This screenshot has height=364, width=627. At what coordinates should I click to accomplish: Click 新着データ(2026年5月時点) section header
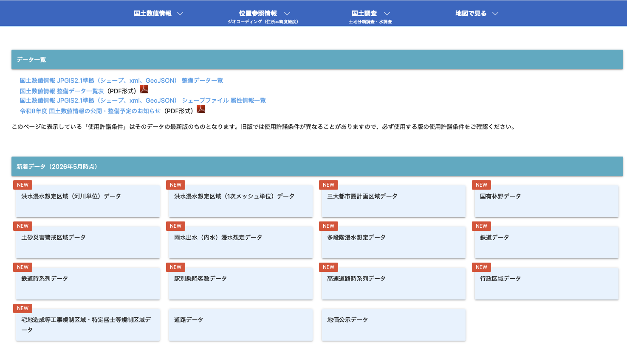point(317,166)
